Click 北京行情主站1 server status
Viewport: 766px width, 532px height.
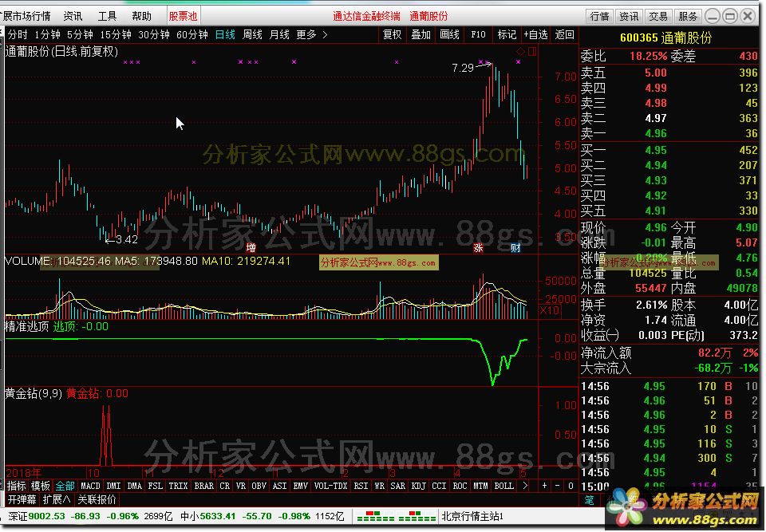472,516
